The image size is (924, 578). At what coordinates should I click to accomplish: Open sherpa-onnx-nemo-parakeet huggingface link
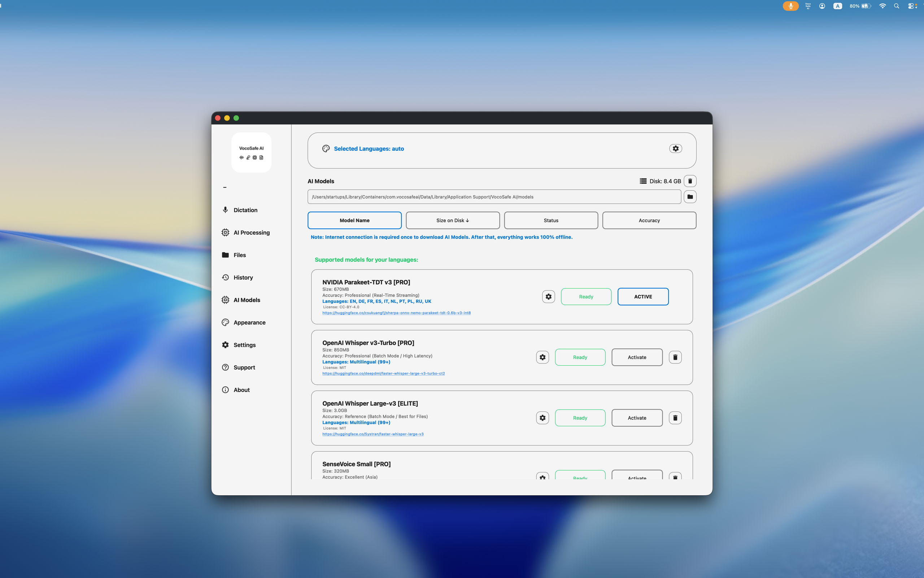click(396, 313)
